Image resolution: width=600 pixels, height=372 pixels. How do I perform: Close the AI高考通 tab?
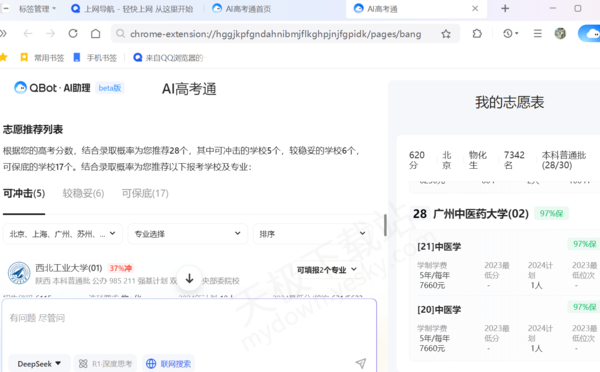coord(475,8)
